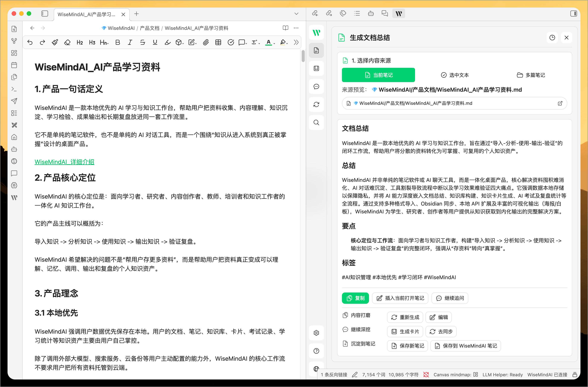Click the help question mark icon

pyautogui.click(x=316, y=351)
